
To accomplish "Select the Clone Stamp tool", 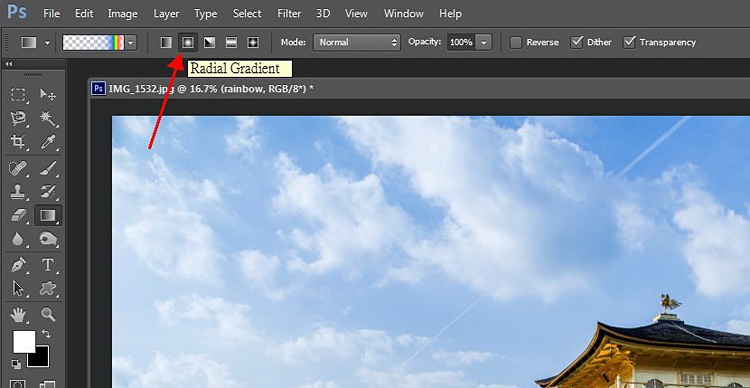I will click(x=18, y=192).
